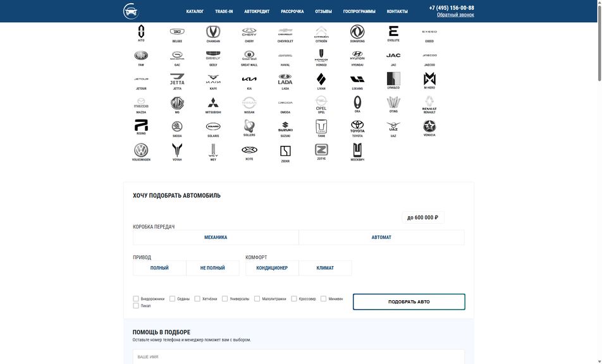Open the Dongfeng brand logo

pyautogui.click(x=357, y=32)
